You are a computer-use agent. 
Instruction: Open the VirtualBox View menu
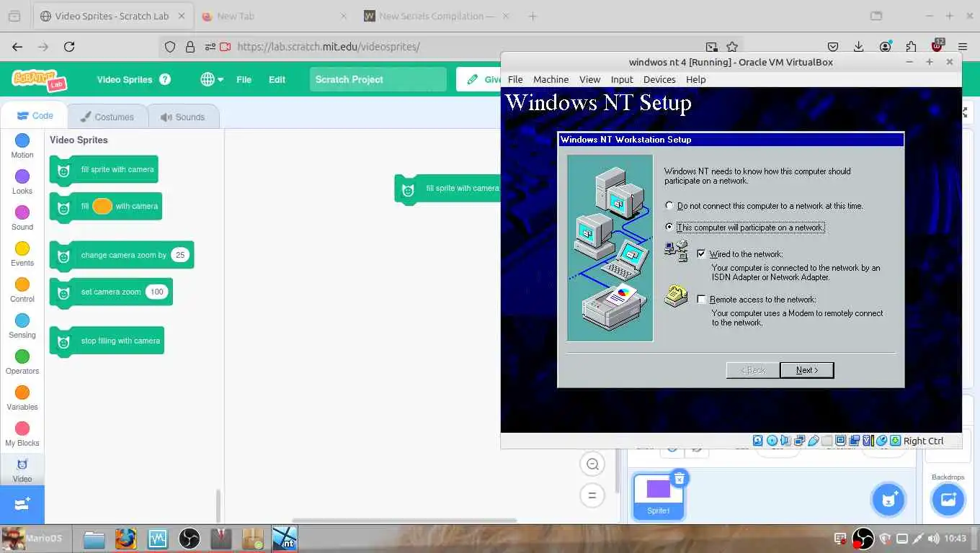tap(589, 79)
